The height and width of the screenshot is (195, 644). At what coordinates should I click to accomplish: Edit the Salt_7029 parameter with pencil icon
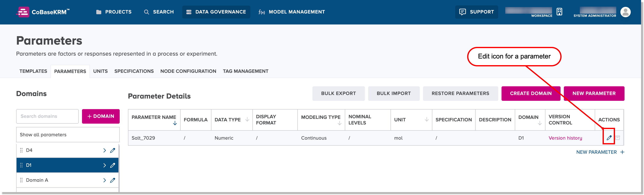point(609,138)
